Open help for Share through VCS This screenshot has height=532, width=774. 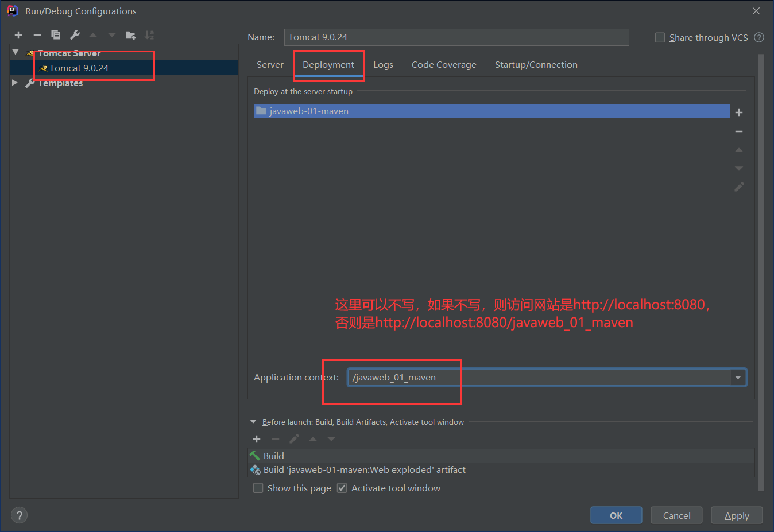point(759,37)
